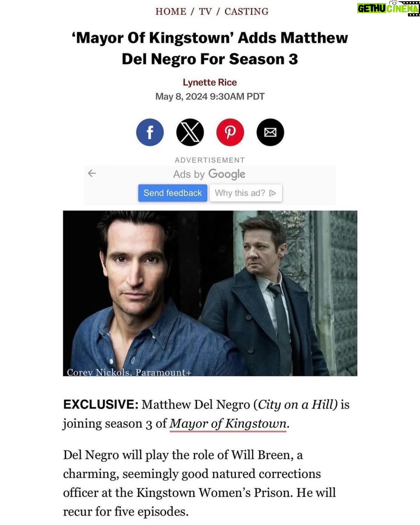Share article on X
The image size is (420, 525).
pyautogui.click(x=190, y=132)
